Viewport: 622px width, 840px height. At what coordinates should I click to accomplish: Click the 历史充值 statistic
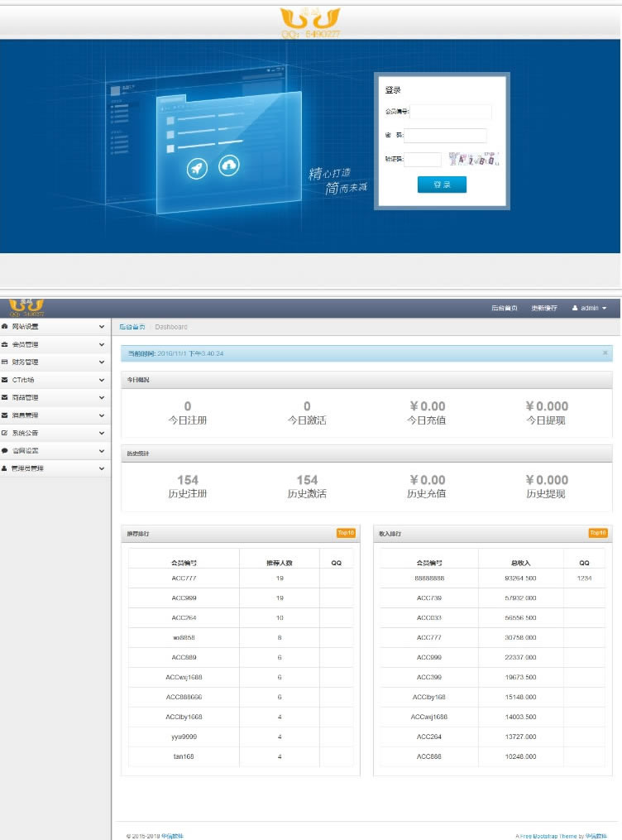click(427, 487)
